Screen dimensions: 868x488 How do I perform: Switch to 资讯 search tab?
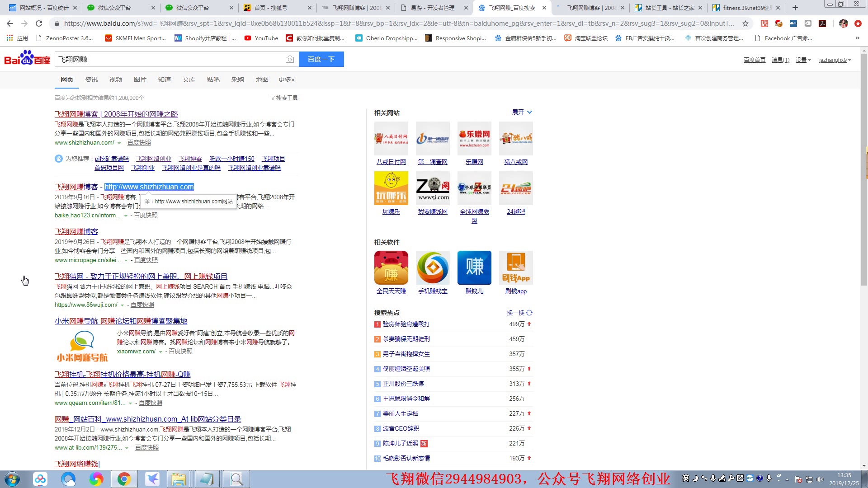(x=91, y=80)
